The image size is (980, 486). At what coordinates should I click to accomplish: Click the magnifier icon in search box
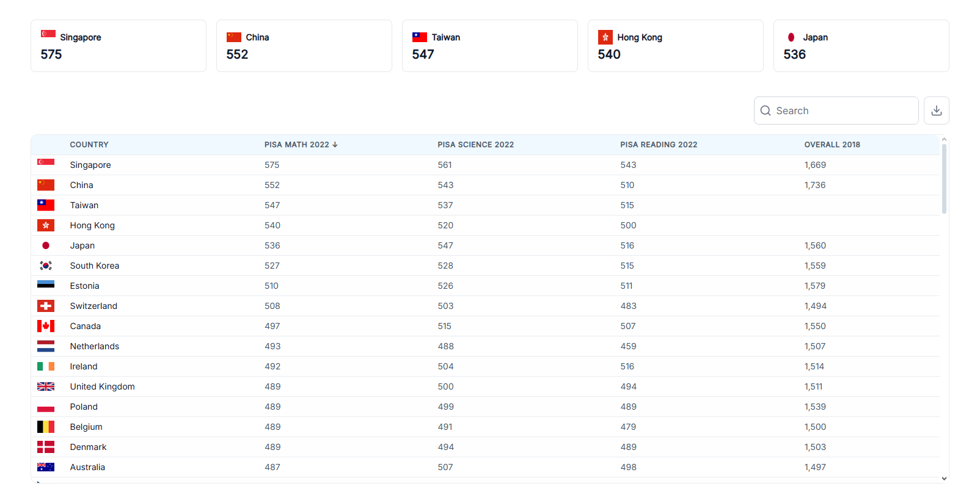766,111
